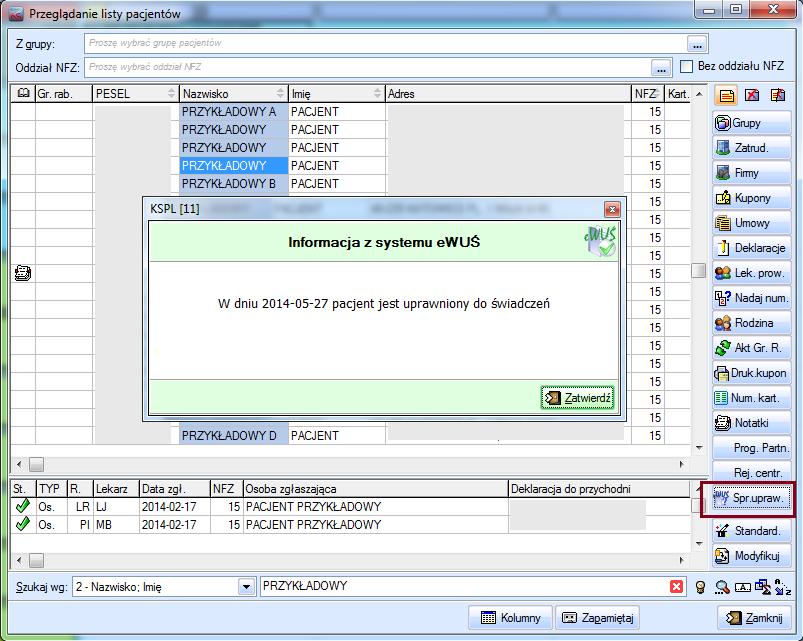Click Standard. button
Screen dimensions: 803x641
[751, 531]
